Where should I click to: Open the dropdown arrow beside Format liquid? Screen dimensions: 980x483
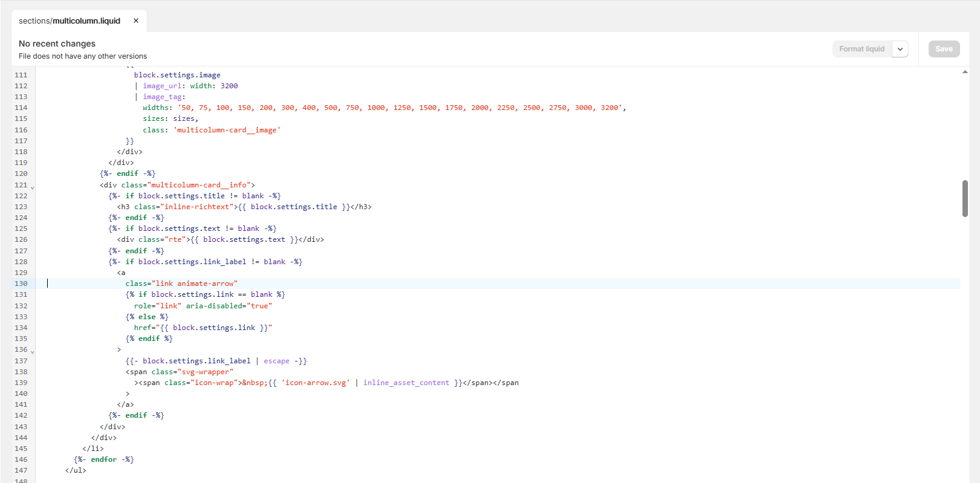(900, 49)
